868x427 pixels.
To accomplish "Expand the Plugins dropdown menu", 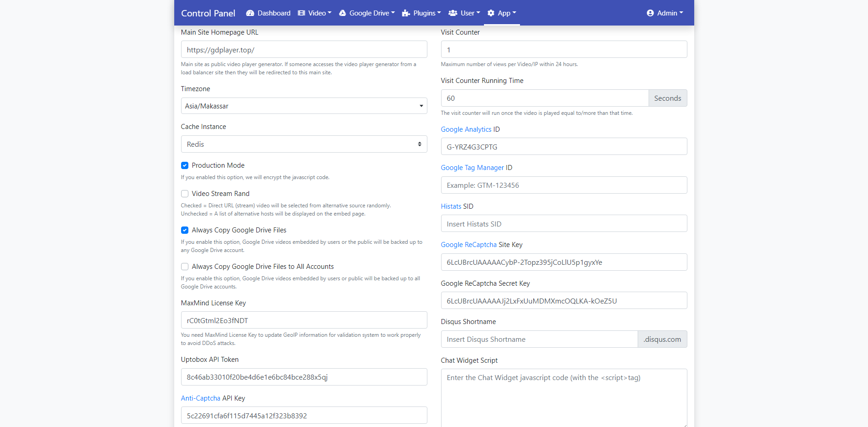I will [421, 13].
